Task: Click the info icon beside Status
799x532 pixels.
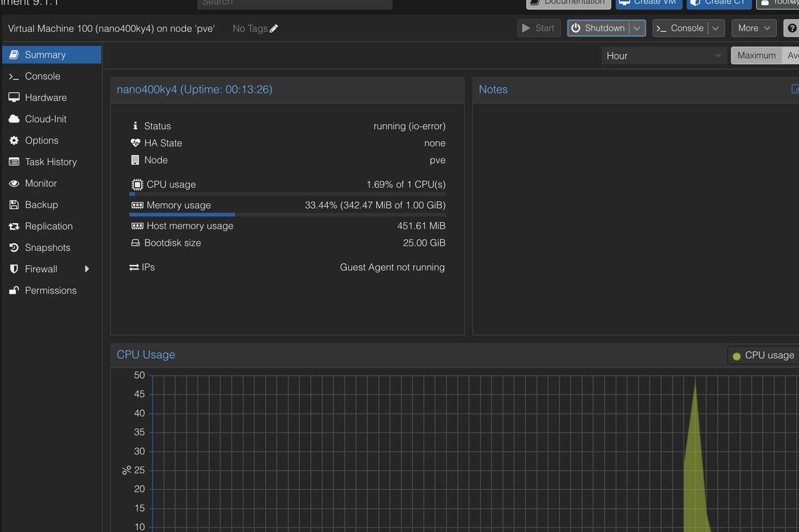Action: pyautogui.click(x=135, y=125)
